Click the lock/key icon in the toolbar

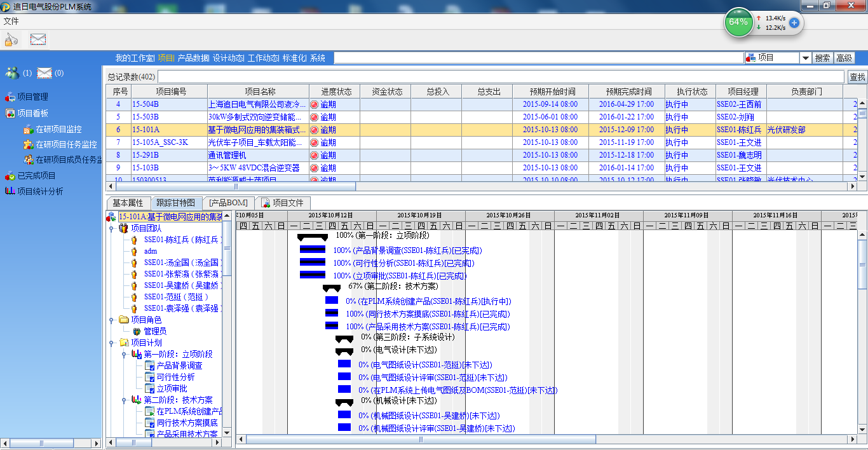11,39
